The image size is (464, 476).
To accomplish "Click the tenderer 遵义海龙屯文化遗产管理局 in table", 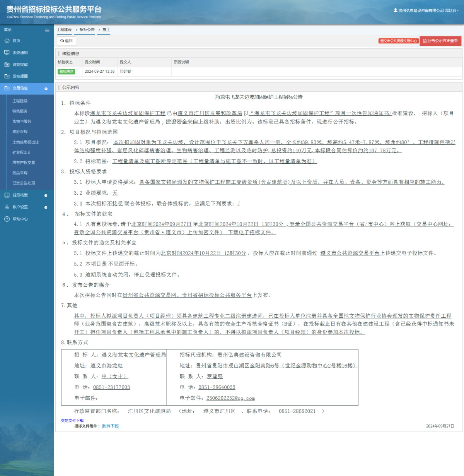I will pyautogui.click(x=133, y=355).
